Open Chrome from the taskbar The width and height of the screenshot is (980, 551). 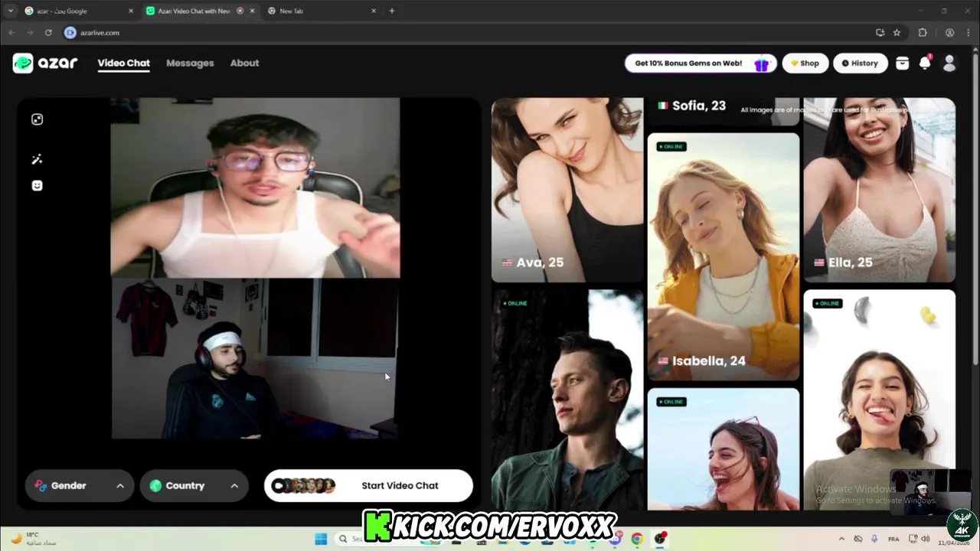coord(637,539)
